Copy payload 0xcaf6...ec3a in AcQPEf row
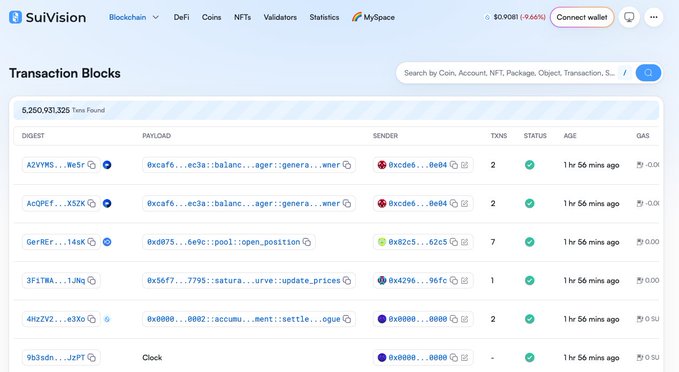The image size is (679, 372). 347,204
